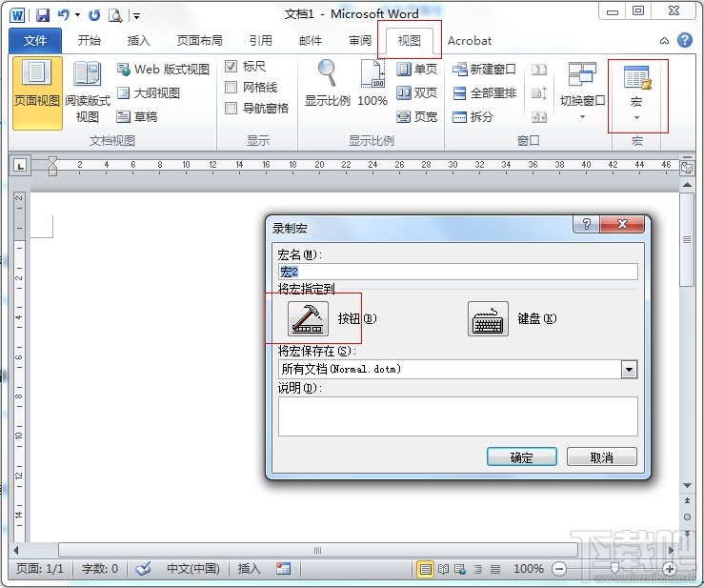Select Print Layout view in status bar
This screenshot has height=588, width=704.
click(x=425, y=569)
